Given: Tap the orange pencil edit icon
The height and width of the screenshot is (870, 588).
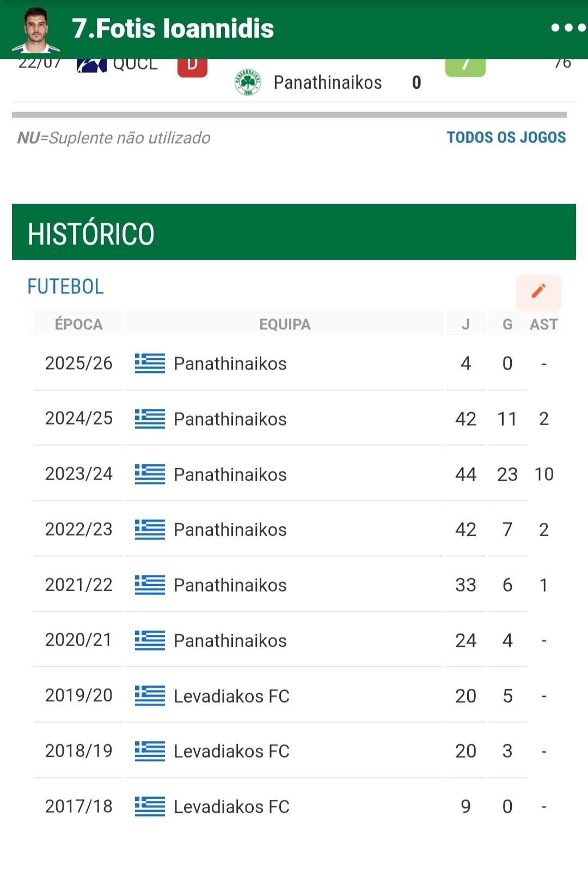Looking at the screenshot, I should coord(538,292).
